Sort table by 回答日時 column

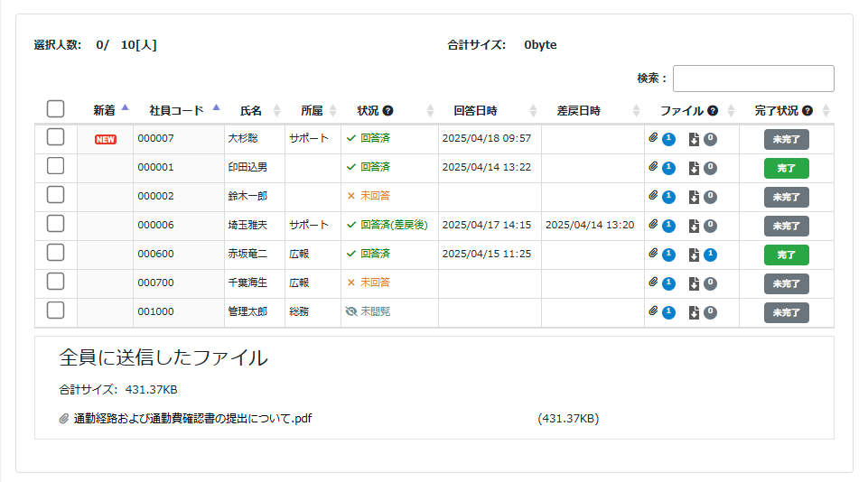[x=475, y=111]
